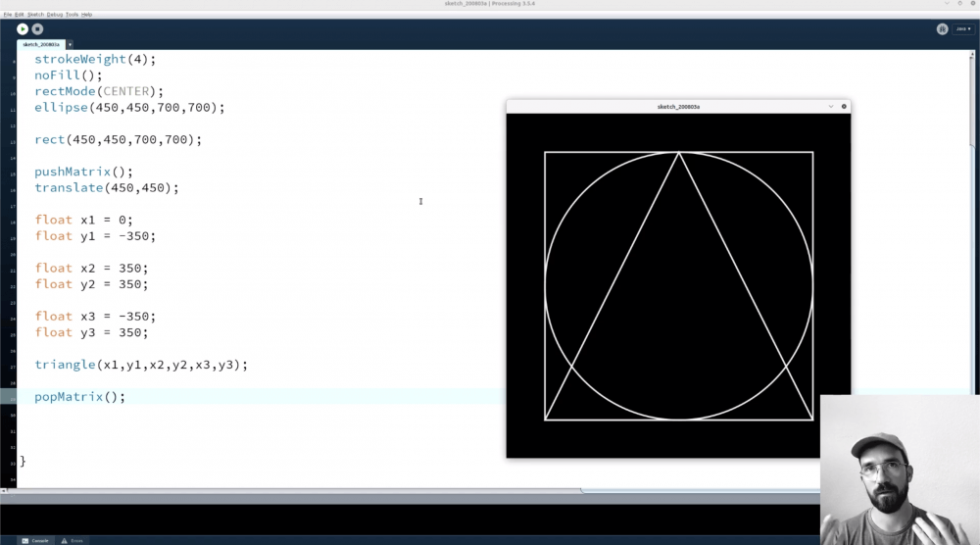The height and width of the screenshot is (545, 980).
Task: Stop the running sketch
Action: tap(37, 29)
